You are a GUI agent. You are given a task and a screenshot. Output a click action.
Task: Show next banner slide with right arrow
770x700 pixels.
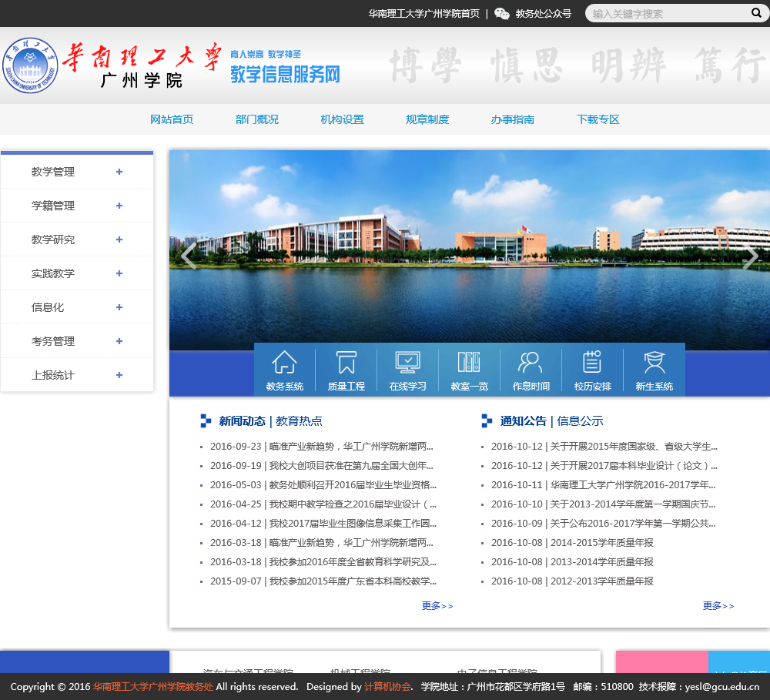[x=750, y=257]
